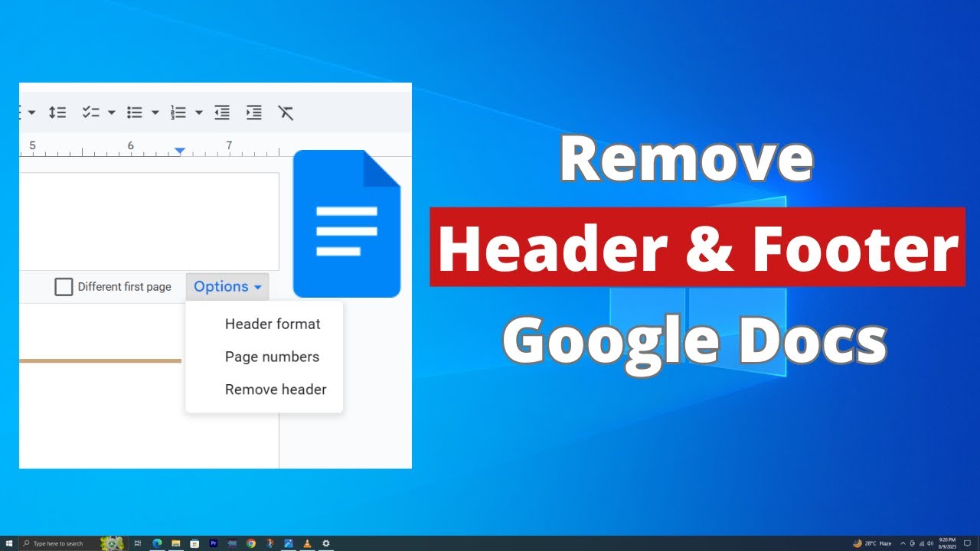980x551 pixels.
Task: Click the network tray icon
Action: point(922,543)
